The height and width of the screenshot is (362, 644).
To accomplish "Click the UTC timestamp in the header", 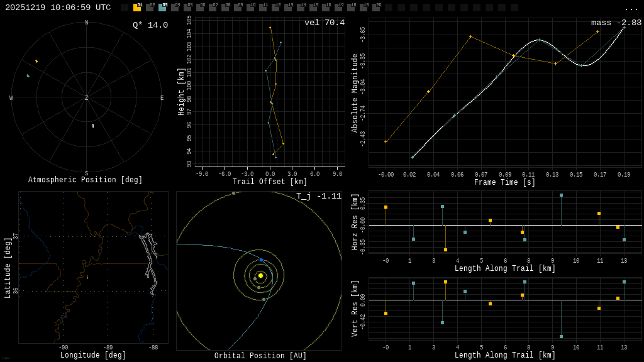I will click(x=58, y=8).
